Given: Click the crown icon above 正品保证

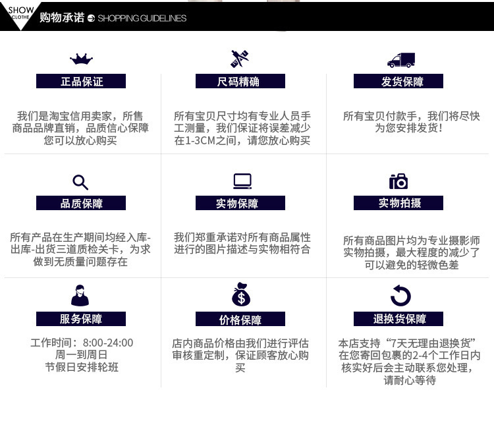Looking at the screenshot, I should 81,59.
